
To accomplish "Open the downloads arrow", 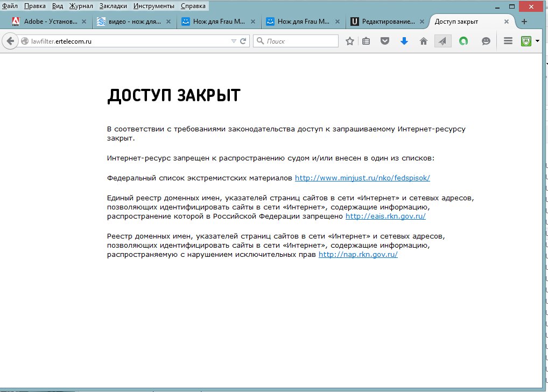I will 404,41.
